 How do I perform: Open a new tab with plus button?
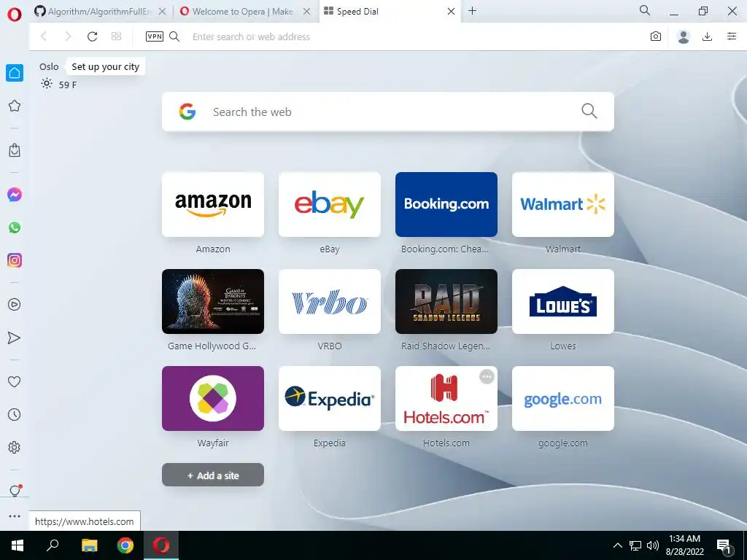[x=472, y=11]
